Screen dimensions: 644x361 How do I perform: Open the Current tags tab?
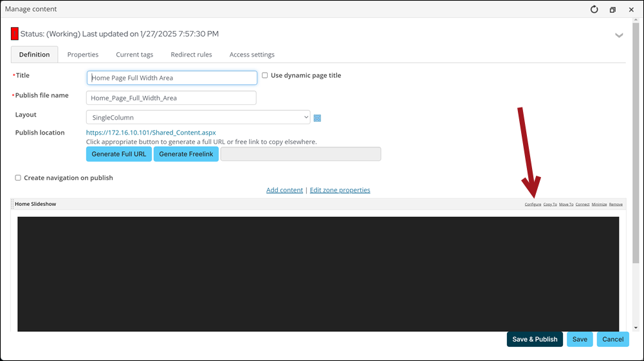[x=134, y=55]
